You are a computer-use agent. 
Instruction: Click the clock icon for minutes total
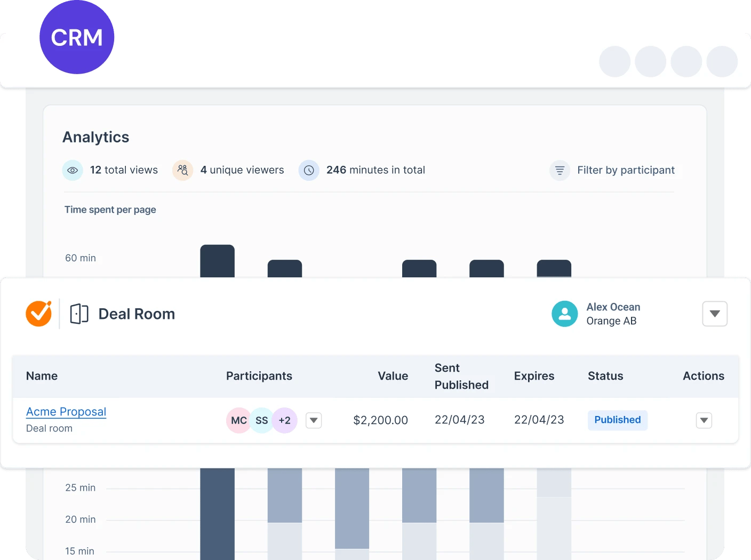click(x=309, y=170)
